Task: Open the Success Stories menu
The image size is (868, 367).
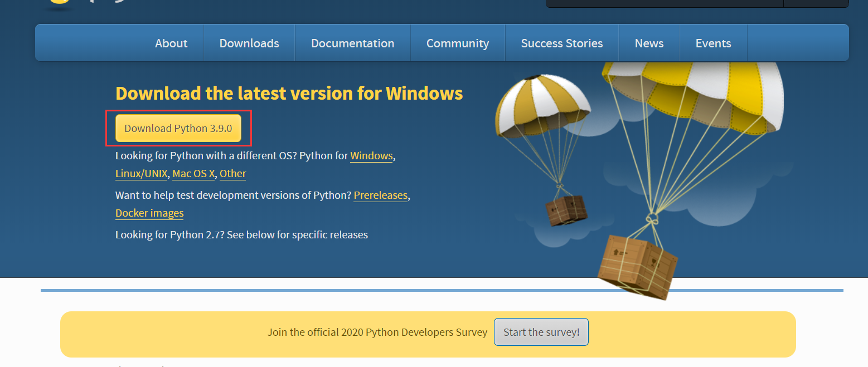Action: 562,43
